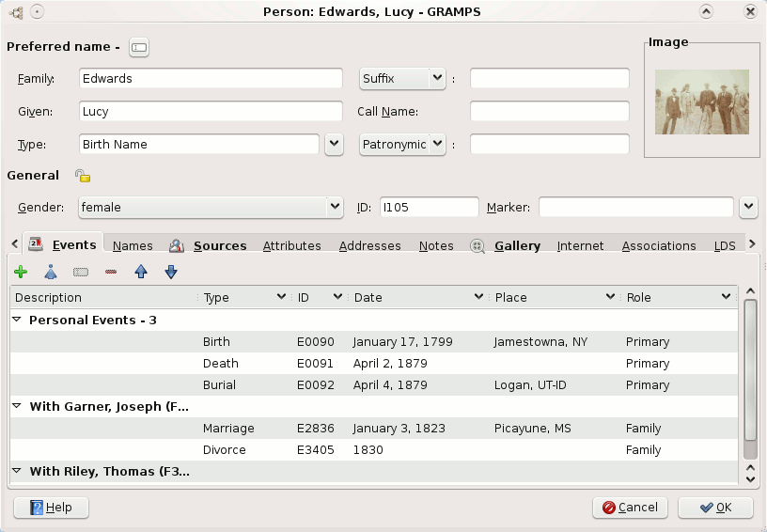This screenshot has height=532, width=767.
Task: Click the Suffix text field
Action: [x=550, y=79]
